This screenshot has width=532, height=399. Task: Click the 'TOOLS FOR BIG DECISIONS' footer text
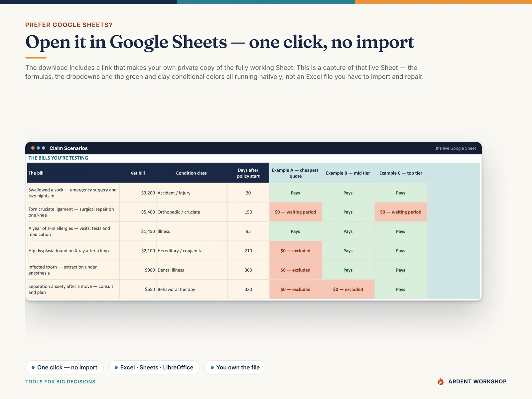click(x=60, y=382)
